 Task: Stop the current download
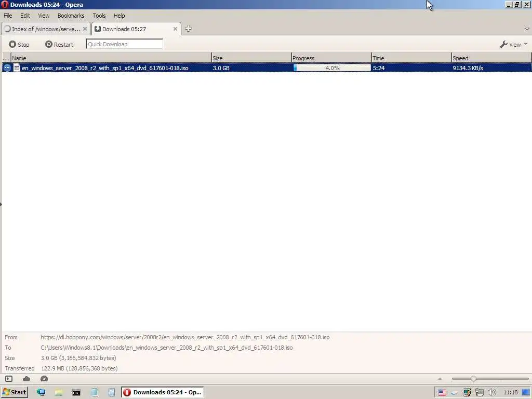pos(19,45)
